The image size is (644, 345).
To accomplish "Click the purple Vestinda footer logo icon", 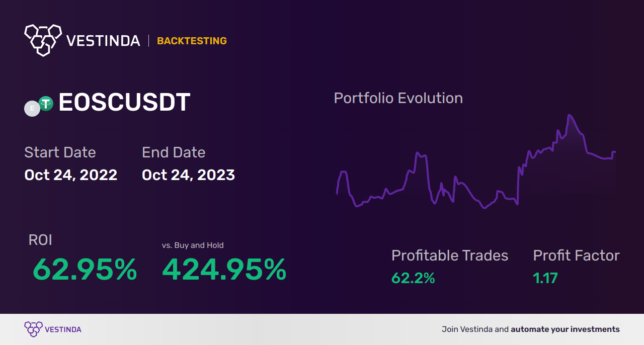I will click(x=33, y=329).
